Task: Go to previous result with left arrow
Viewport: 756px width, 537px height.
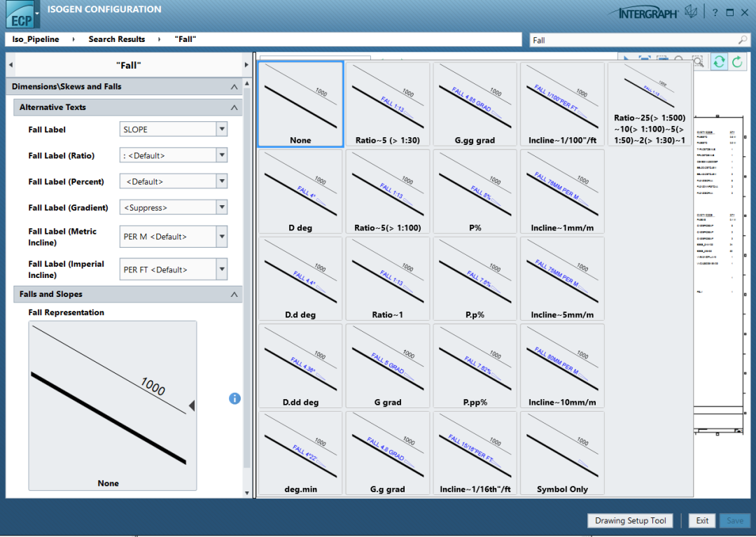Action: pyautogui.click(x=10, y=64)
